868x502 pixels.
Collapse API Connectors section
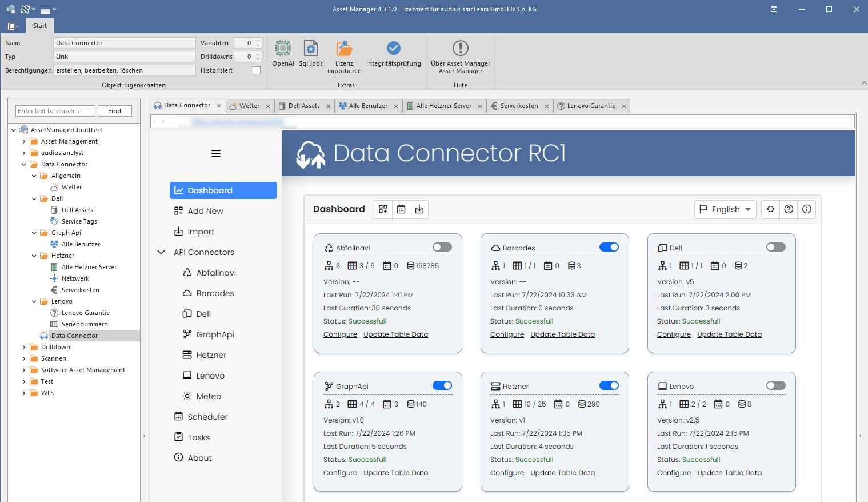(161, 252)
